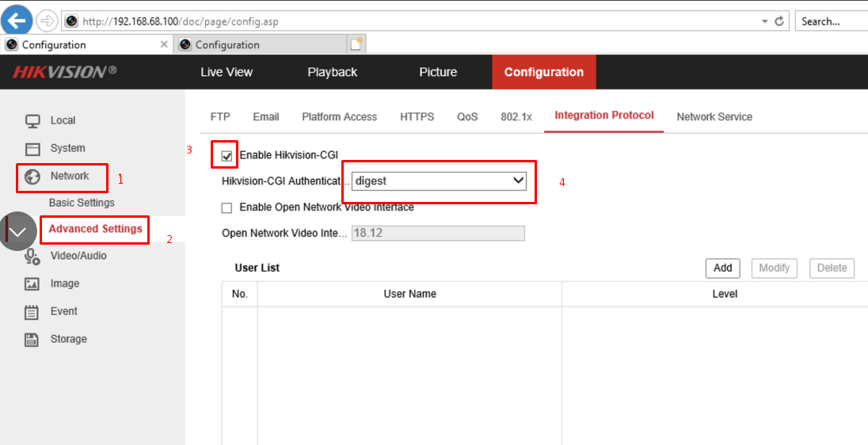
Task: Click the browser Forward arrow button
Action: click(x=47, y=21)
